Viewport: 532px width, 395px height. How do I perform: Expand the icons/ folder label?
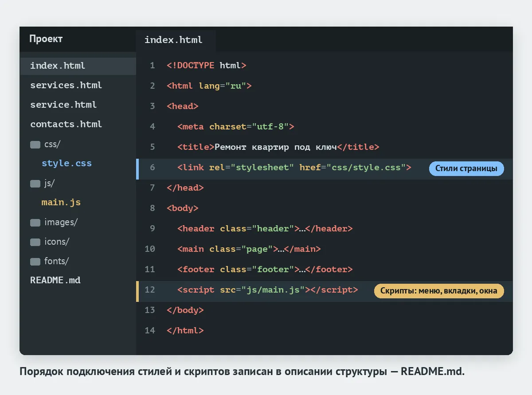click(57, 242)
